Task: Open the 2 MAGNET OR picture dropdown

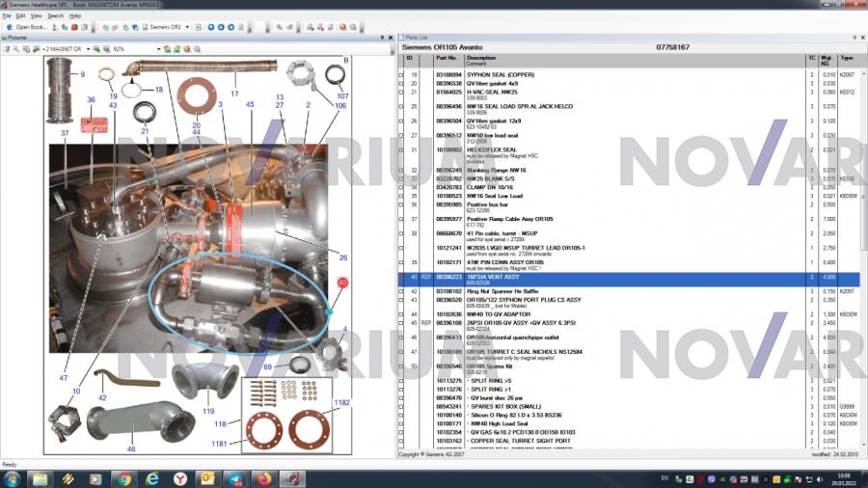Action: pos(88,48)
